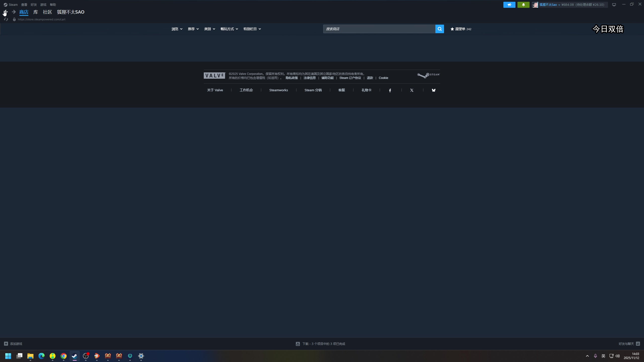Click the store search magnifier button
Image resolution: width=644 pixels, height=362 pixels.
[439, 29]
